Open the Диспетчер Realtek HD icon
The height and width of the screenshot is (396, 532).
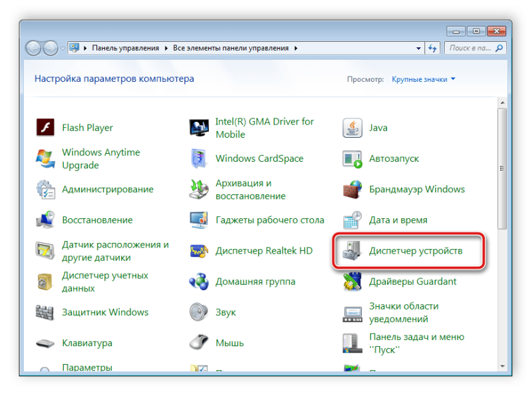point(199,251)
